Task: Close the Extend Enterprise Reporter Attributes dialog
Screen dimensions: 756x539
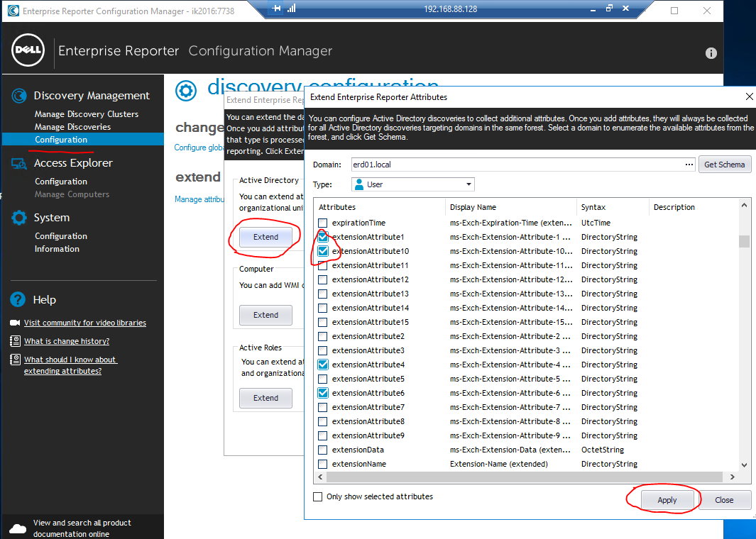Action: pos(749,97)
